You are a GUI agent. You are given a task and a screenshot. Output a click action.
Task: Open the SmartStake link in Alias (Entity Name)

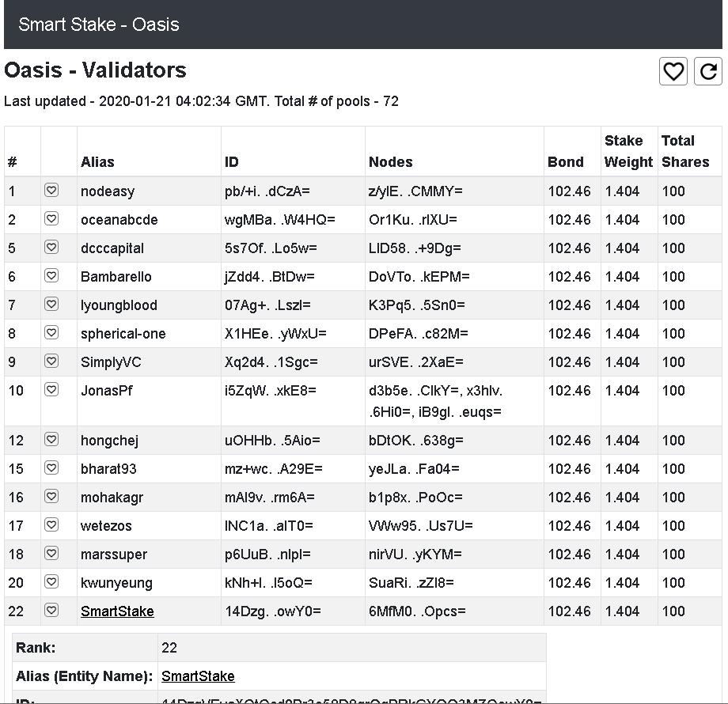coord(199,676)
